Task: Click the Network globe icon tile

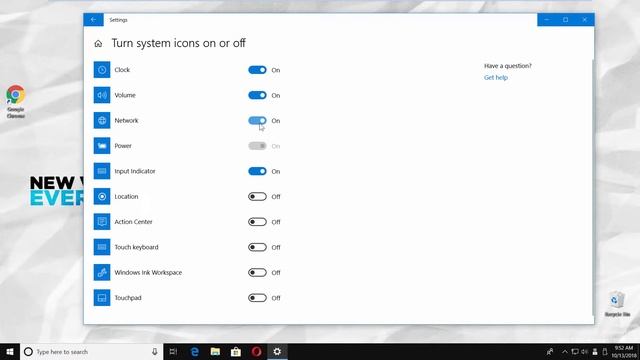Action: (102, 120)
